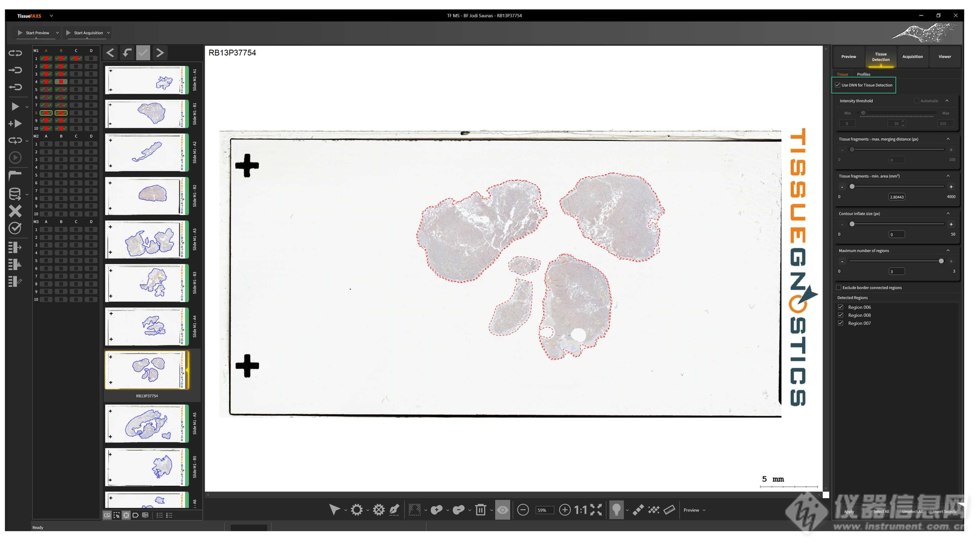Image resolution: width=980 pixels, height=544 pixels.
Task: Open the Viewer tab
Action: pyautogui.click(x=945, y=57)
